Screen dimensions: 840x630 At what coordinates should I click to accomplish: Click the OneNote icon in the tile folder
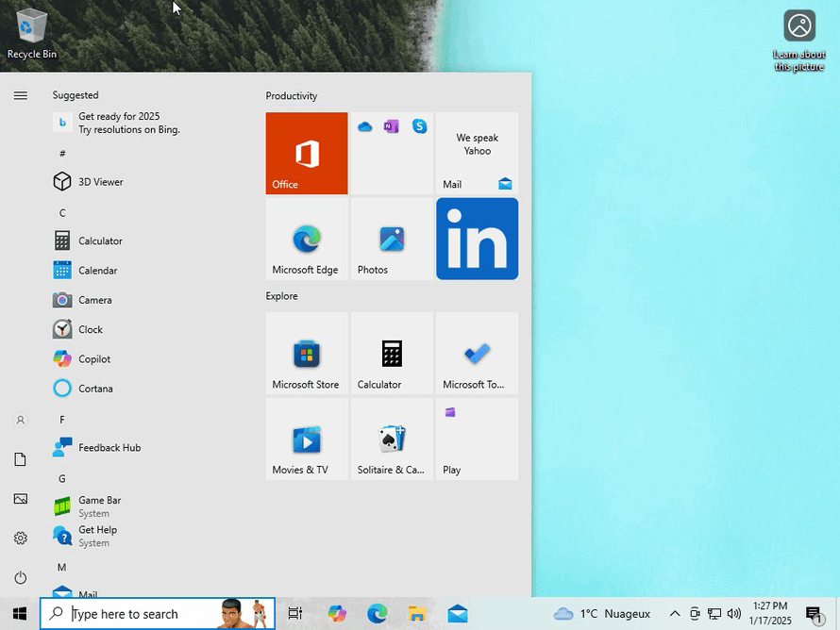(x=392, y=126)
